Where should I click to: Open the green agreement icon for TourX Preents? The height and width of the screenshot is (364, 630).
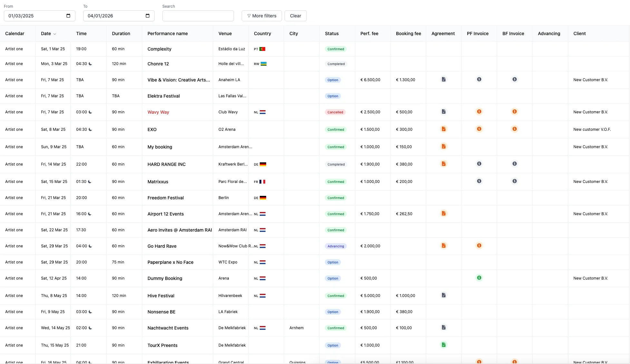tap(444, 345)
